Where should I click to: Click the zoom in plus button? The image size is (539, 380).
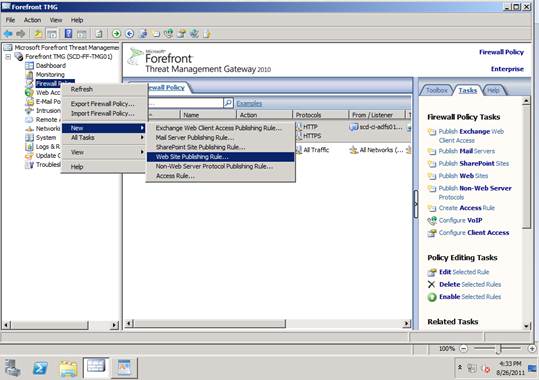tap(532, 349)
